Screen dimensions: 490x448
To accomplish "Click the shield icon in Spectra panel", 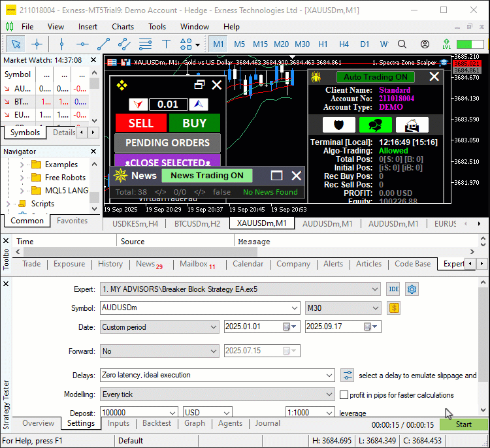I will (338, 125).
